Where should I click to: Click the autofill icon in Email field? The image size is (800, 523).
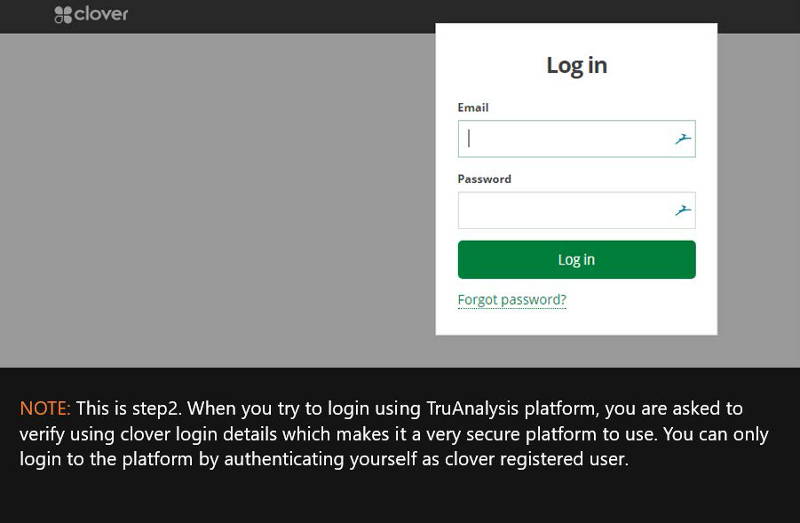[683, 138]
